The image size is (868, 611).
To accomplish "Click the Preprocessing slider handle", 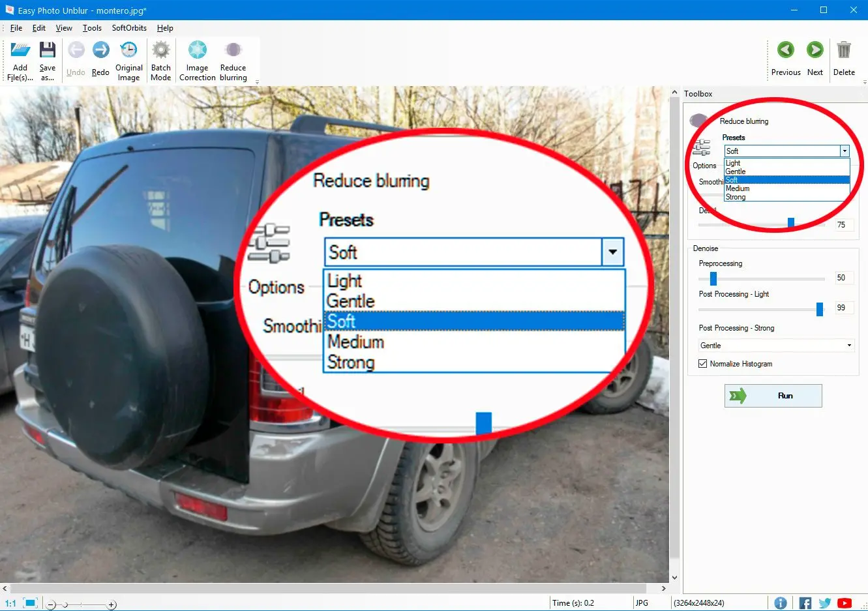I will (713, 279).
